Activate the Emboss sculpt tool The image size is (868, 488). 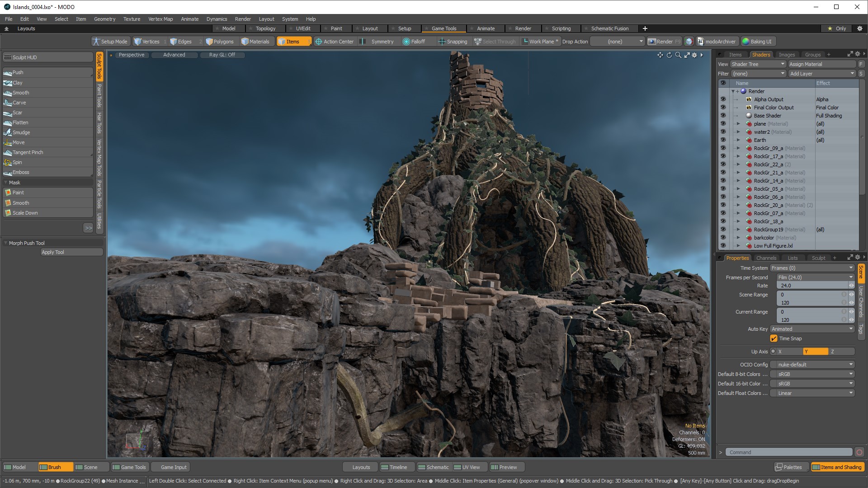(21, 172)
